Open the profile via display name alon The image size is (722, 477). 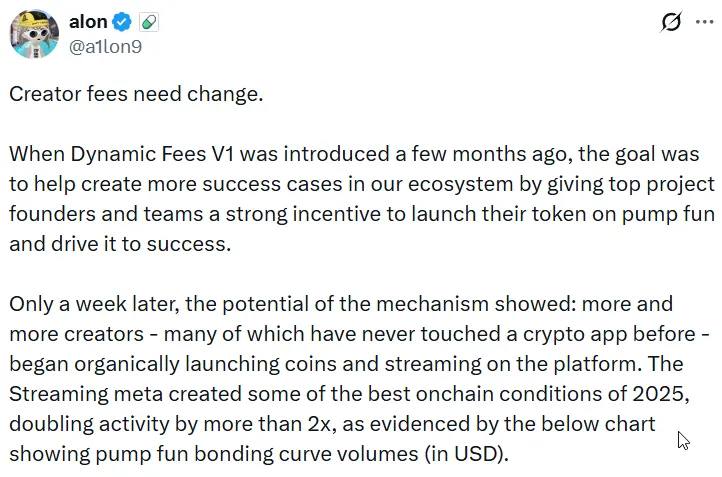[x=88, y=22]
